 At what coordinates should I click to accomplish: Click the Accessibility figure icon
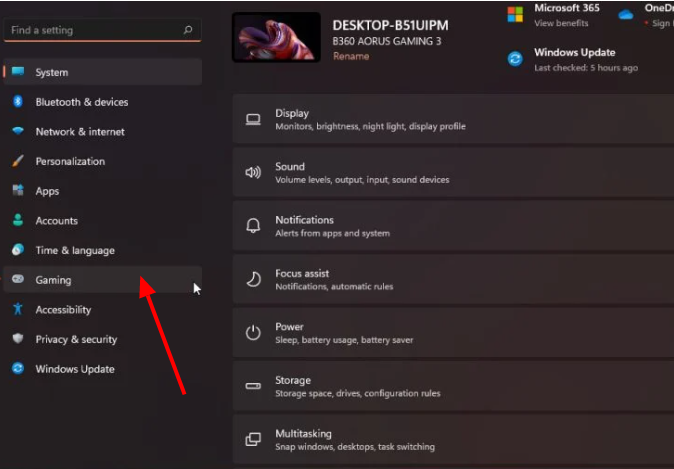click(18, 309)
